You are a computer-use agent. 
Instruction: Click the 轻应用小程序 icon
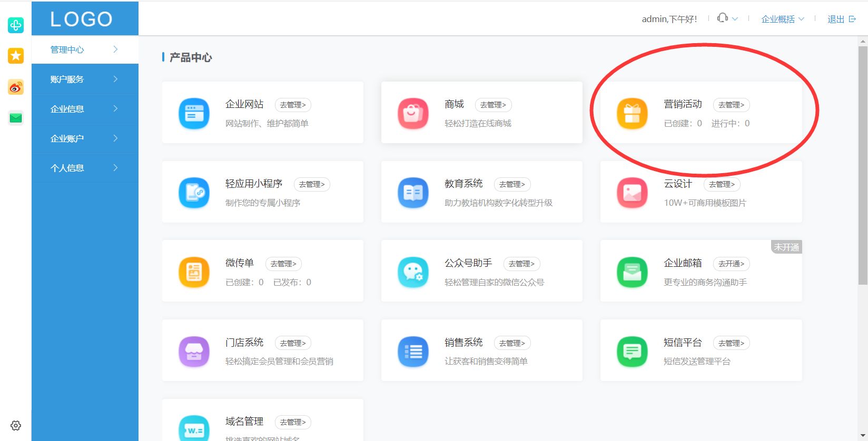click(194, 193)
